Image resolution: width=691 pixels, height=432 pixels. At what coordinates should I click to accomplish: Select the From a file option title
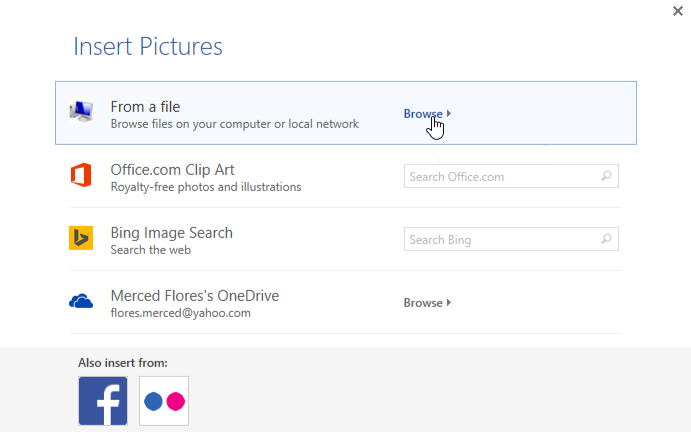145,106
